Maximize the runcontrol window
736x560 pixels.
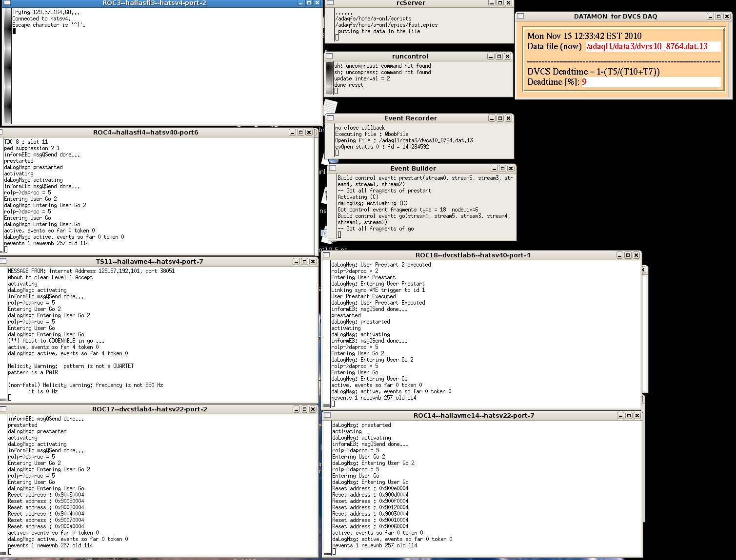tap(499, 56)
